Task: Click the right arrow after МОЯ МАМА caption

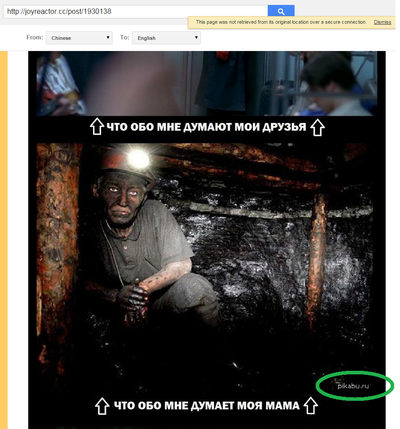Action: pyautogui.click(x=310, y=405)
